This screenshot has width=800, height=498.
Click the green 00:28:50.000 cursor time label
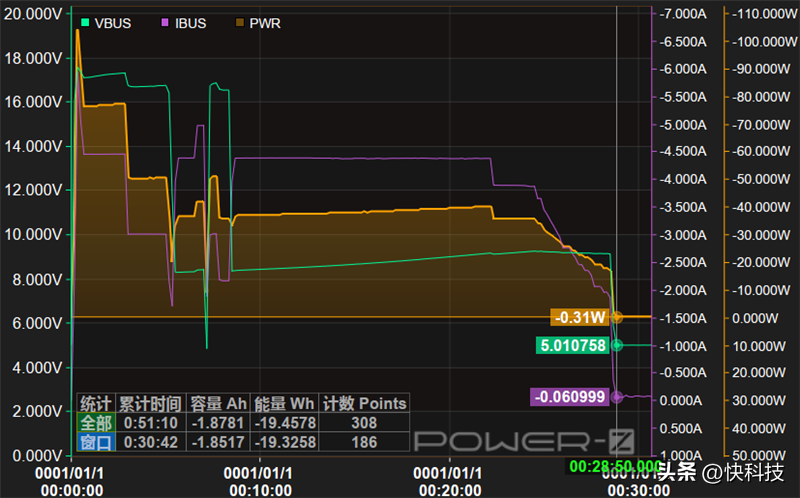[x=614, y=466]
